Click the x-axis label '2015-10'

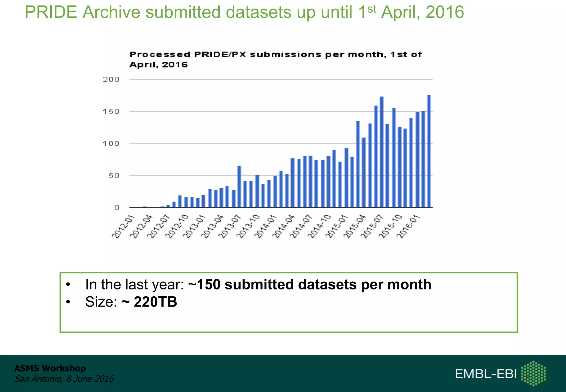point(391,226)
